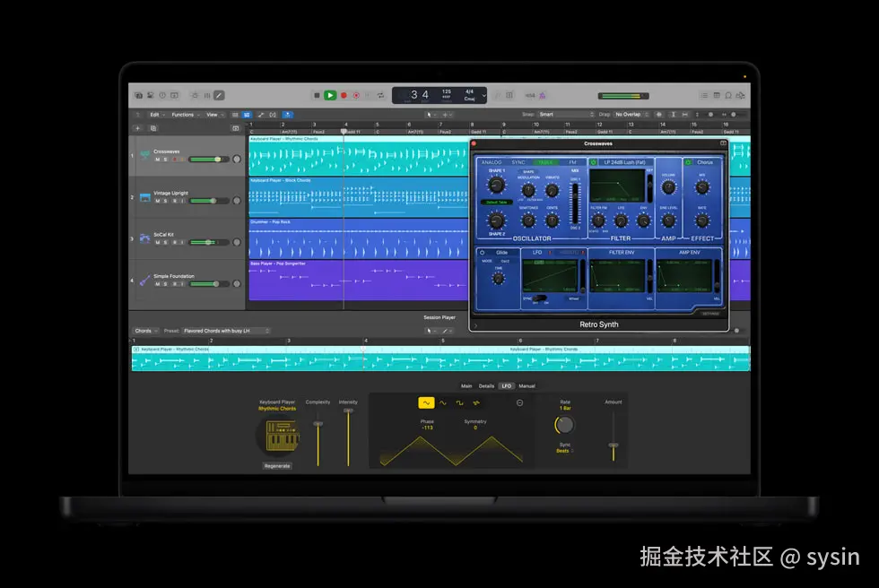The image size is (879, 588).
Task: Switch to the Main tab
Action: coord(466,385)
